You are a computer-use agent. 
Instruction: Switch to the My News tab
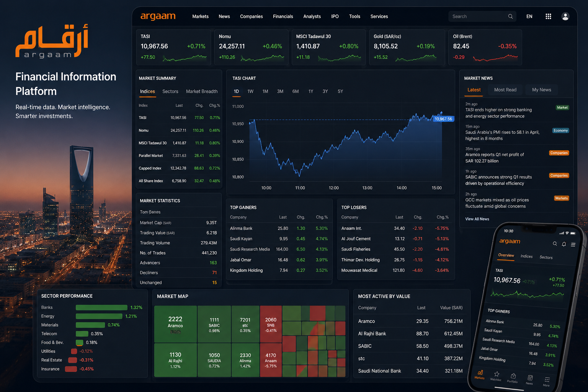pos(542,90)
